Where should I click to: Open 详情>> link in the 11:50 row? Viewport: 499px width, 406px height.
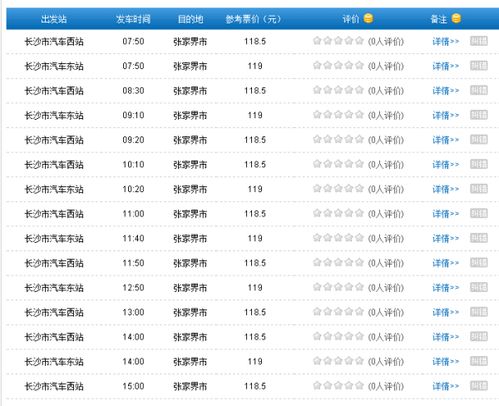click(x=446, y=263)
